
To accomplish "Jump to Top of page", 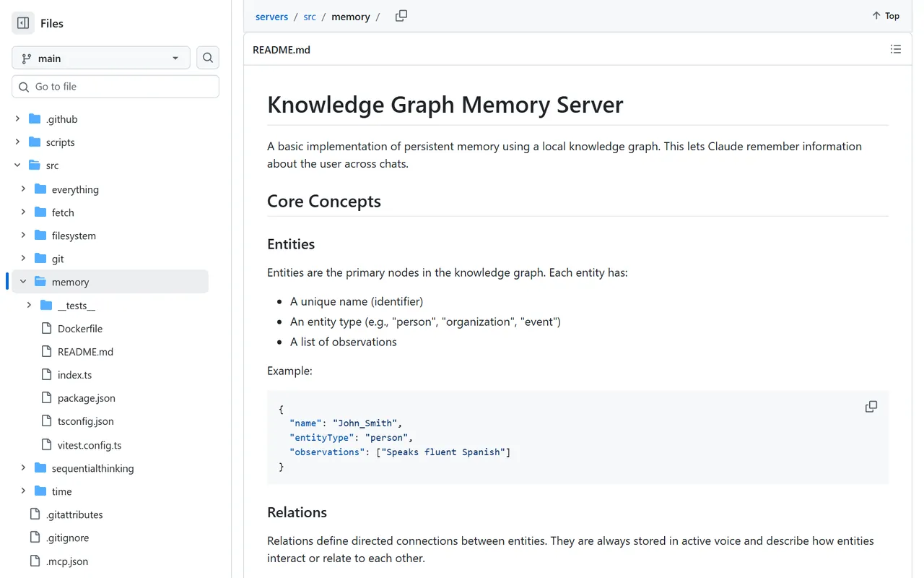I will pos(886,16).
